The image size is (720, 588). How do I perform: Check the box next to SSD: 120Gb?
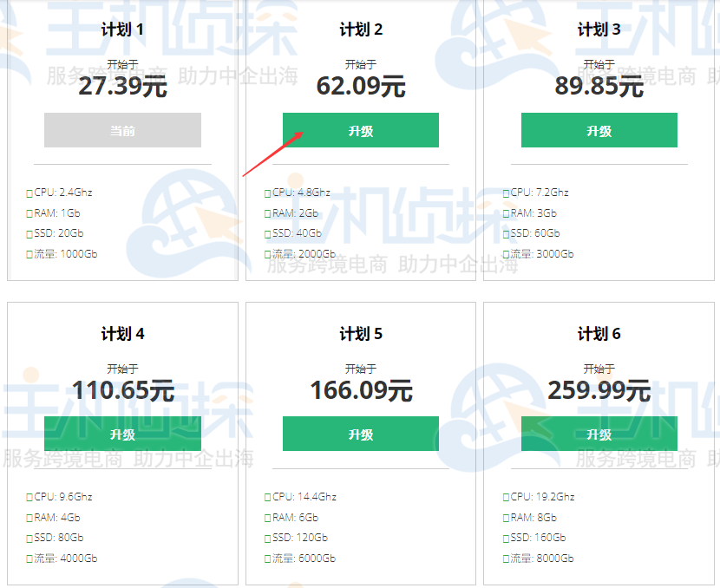267,538
